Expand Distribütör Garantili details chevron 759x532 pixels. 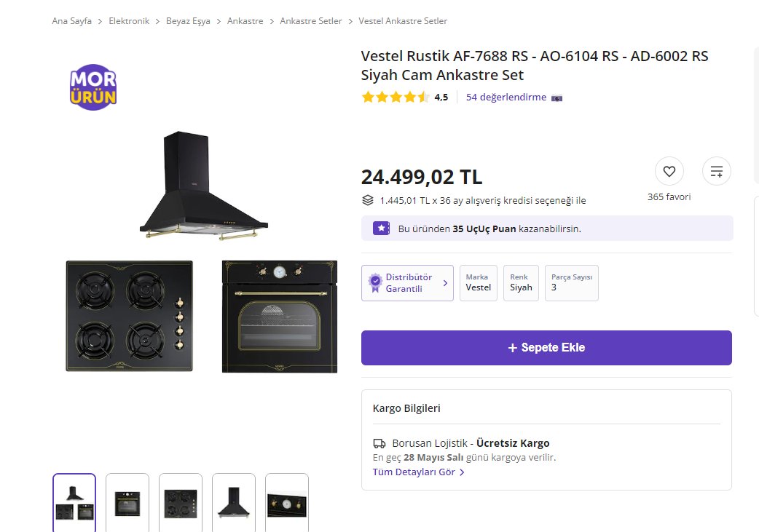(x=445, y=283)
